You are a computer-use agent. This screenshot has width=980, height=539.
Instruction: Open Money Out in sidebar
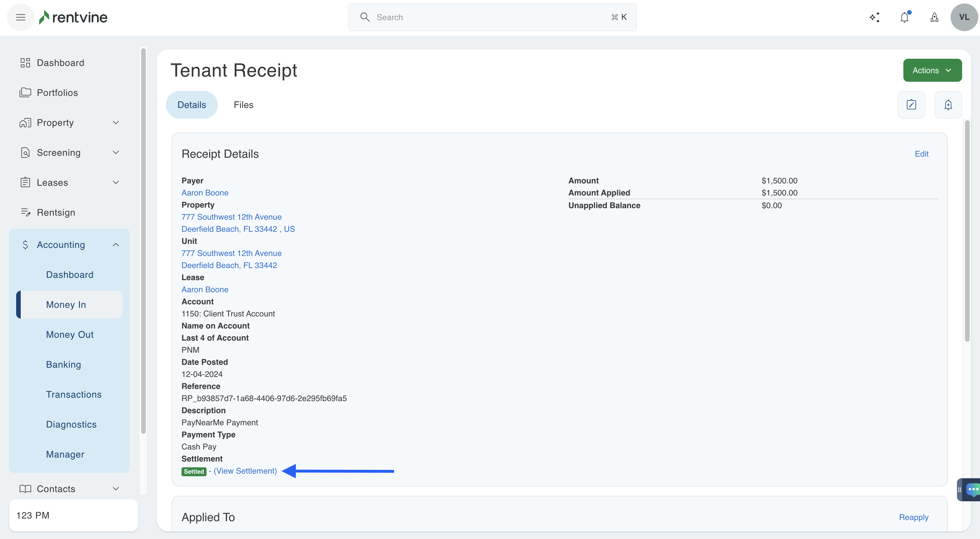pyautogui.click(x=70, y=334)
